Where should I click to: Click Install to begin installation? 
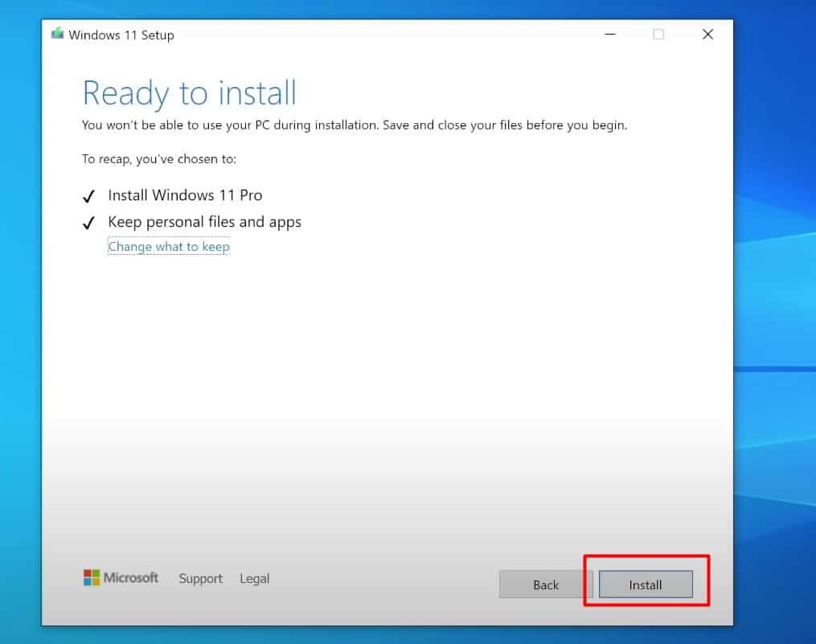[x=645, y=585]
